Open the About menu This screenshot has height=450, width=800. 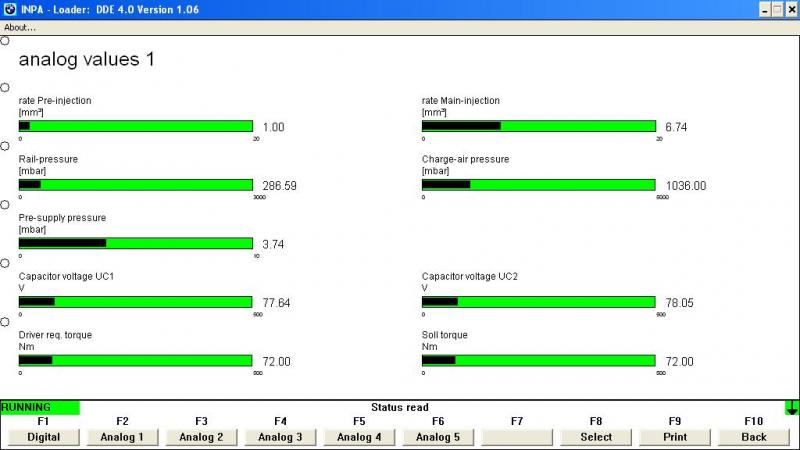[20, 27]
